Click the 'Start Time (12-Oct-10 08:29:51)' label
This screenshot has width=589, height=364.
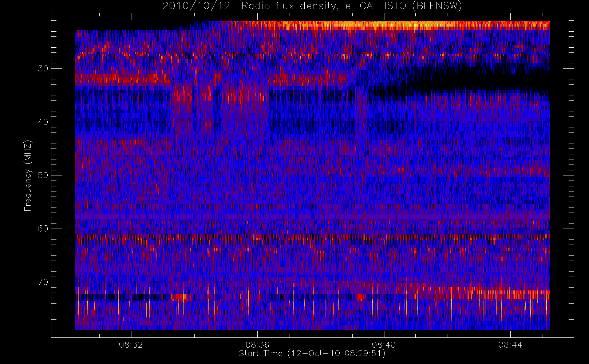point(312,353)
